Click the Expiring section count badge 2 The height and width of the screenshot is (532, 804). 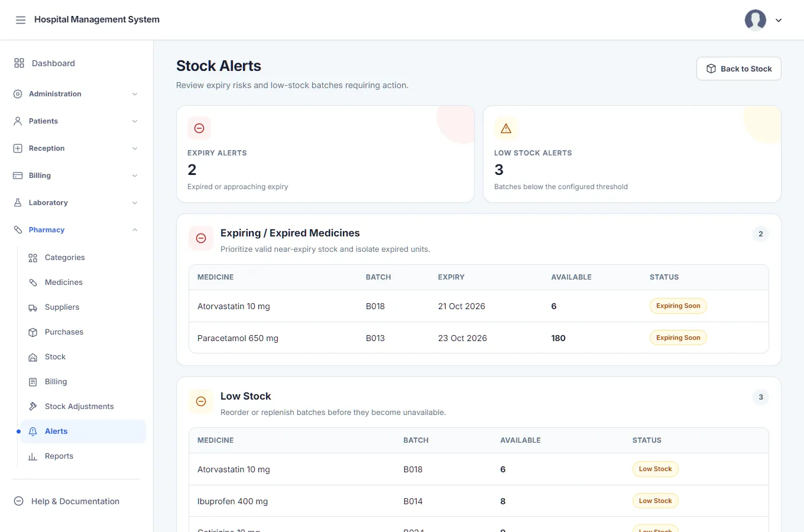(x=761, y=234)
